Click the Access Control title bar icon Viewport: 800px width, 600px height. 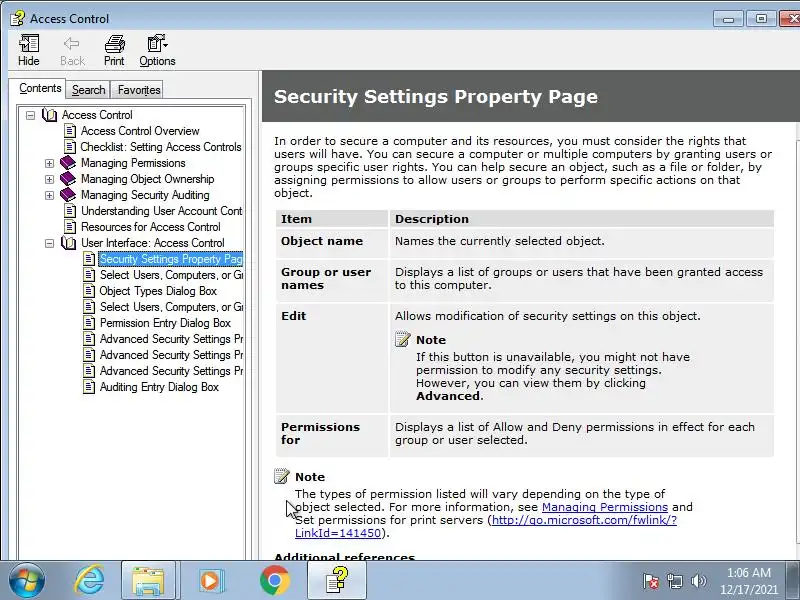[x=17, y=19]
